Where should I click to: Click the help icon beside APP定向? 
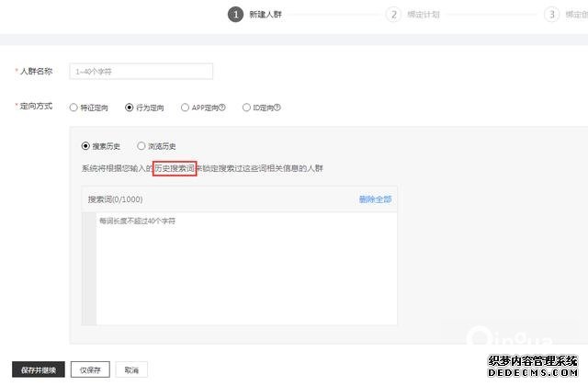click(x=222, y=108)
